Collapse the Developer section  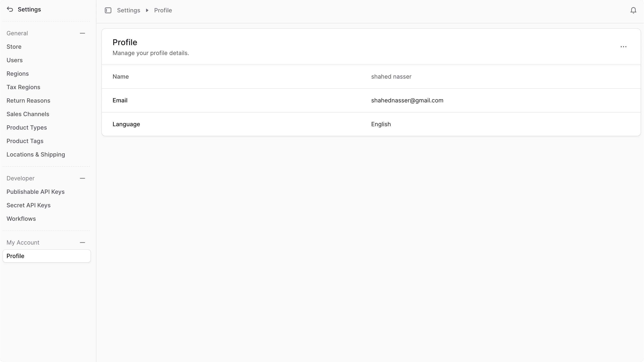(82, 178)
